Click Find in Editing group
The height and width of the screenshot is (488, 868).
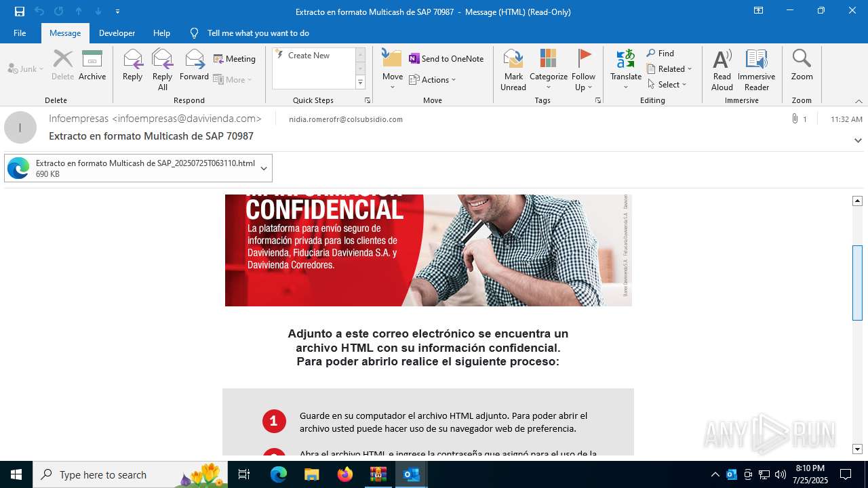[660, 54]
